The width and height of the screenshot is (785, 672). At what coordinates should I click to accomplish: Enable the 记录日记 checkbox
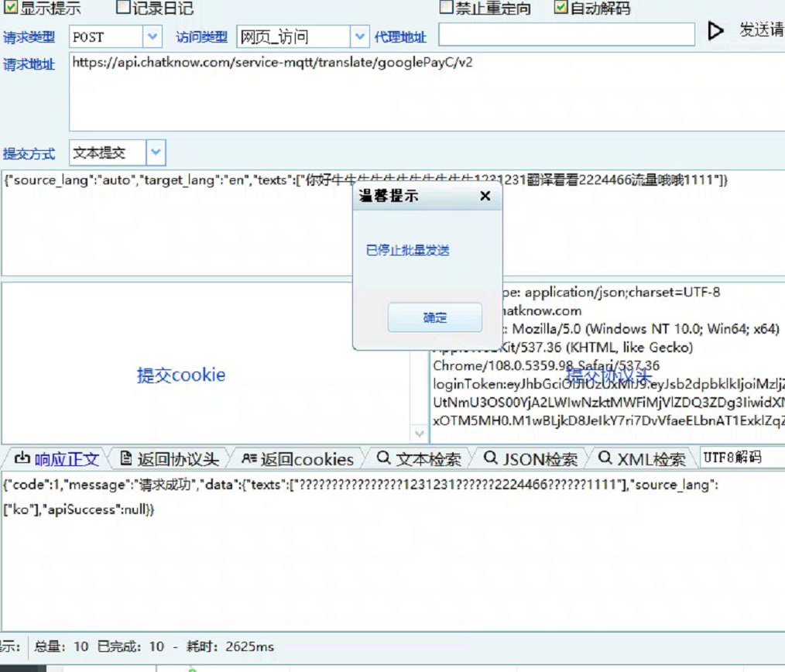click(123, 9)
